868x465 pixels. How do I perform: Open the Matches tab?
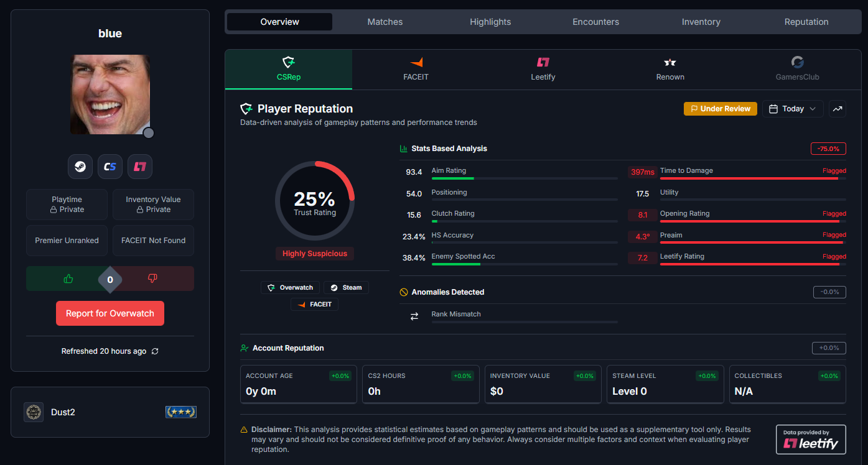pos(385,22)
